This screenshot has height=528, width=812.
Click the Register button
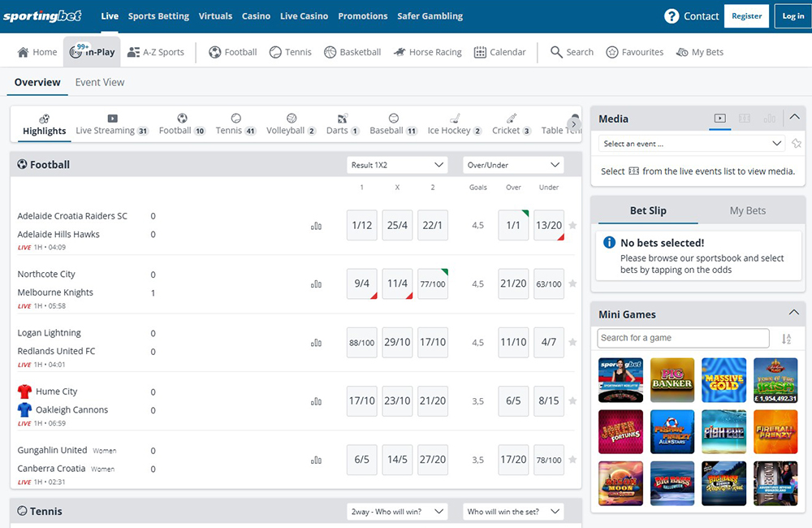(x=746, y=16)
